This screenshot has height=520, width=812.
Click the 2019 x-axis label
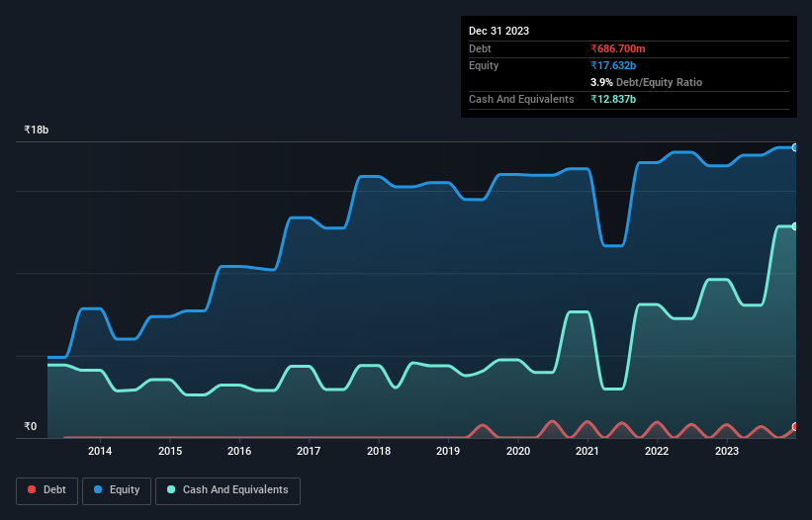pyautogui.click(x=448, y=451)
